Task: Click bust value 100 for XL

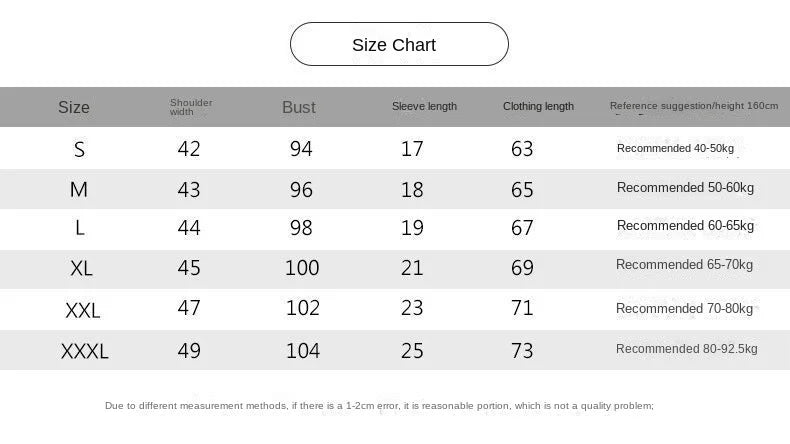Action: point(302,268)
